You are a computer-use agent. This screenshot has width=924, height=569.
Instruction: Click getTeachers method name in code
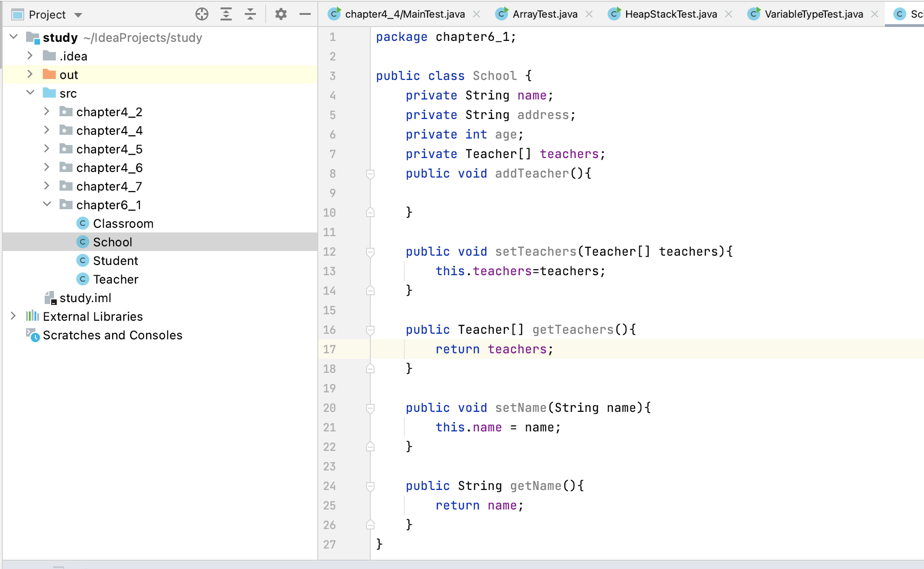pyautogui.click(x=573, y=330)
